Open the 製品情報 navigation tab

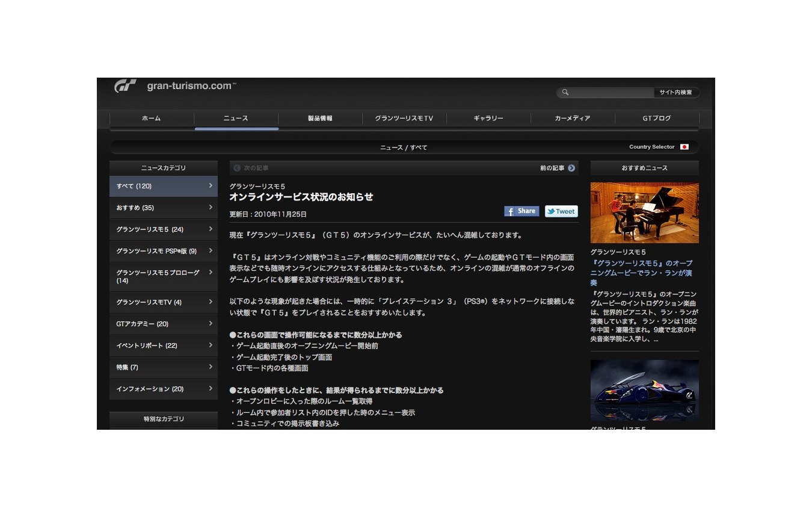320,119
